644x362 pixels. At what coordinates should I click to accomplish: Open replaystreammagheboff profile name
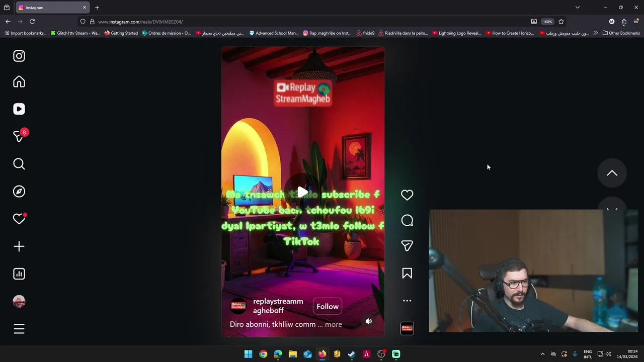[x=278, y=306]
